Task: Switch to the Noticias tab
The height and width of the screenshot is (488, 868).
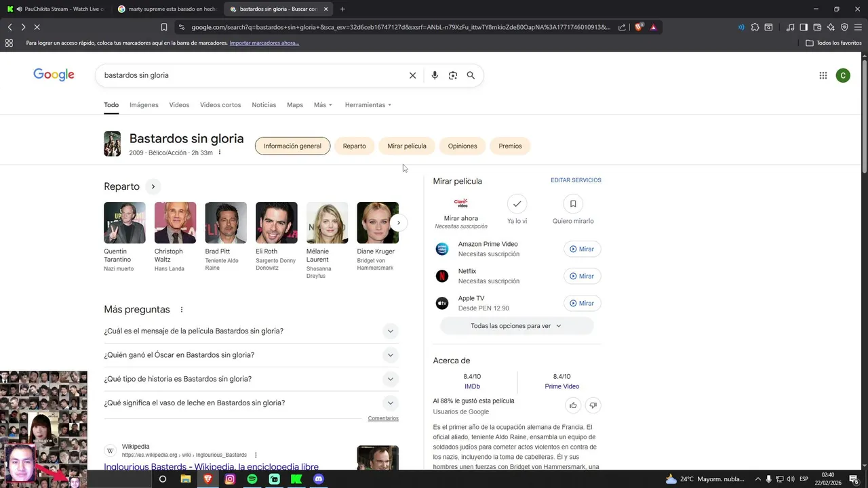Action: pyautogui.click(x=264, y=105)
